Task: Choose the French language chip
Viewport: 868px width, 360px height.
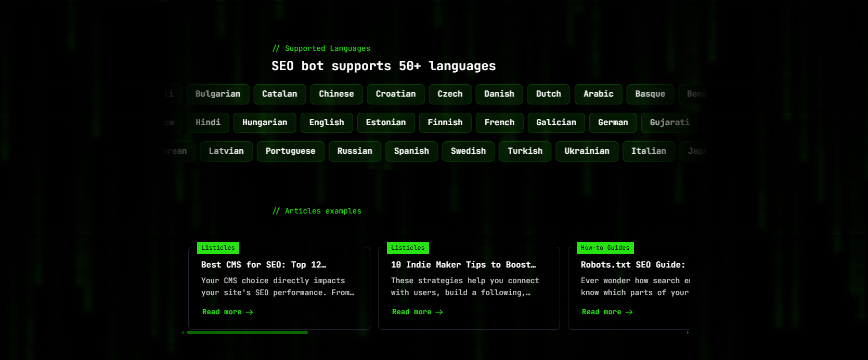Action: (499, 123)
